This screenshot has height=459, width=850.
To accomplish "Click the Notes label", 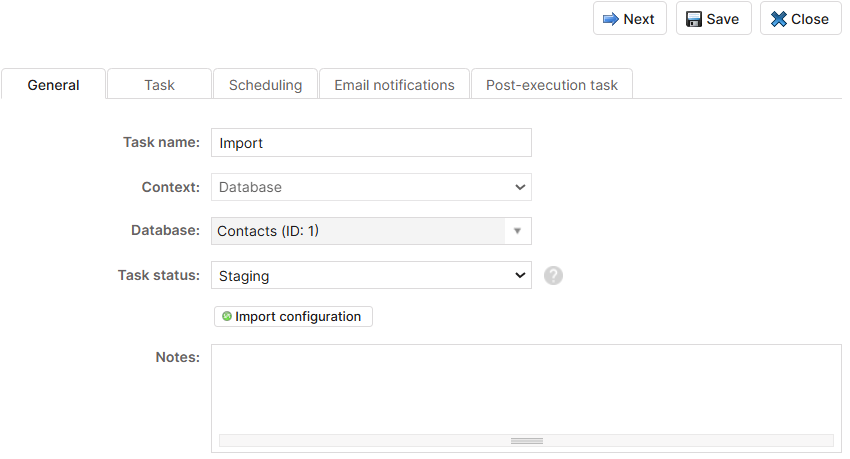I will [x=177, y=357].
